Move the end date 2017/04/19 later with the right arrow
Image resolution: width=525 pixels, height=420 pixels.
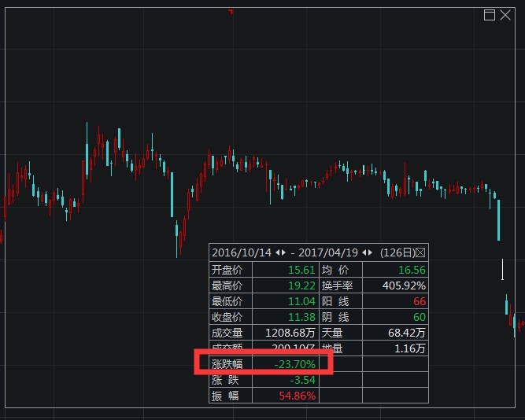(x=370, y=252)
